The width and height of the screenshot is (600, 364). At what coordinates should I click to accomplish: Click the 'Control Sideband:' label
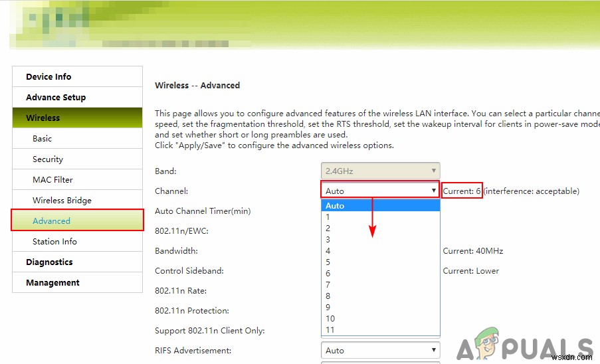[x=189, y=271]
